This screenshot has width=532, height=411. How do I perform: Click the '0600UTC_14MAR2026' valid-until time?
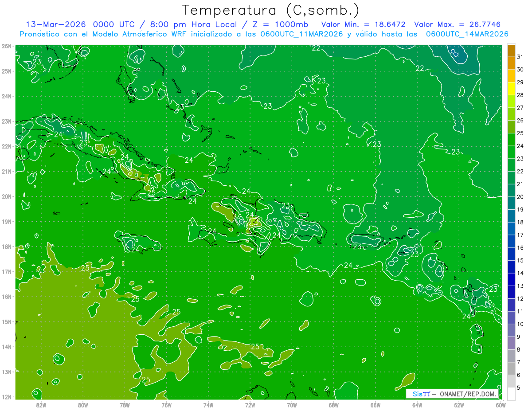tap(467, 34)
